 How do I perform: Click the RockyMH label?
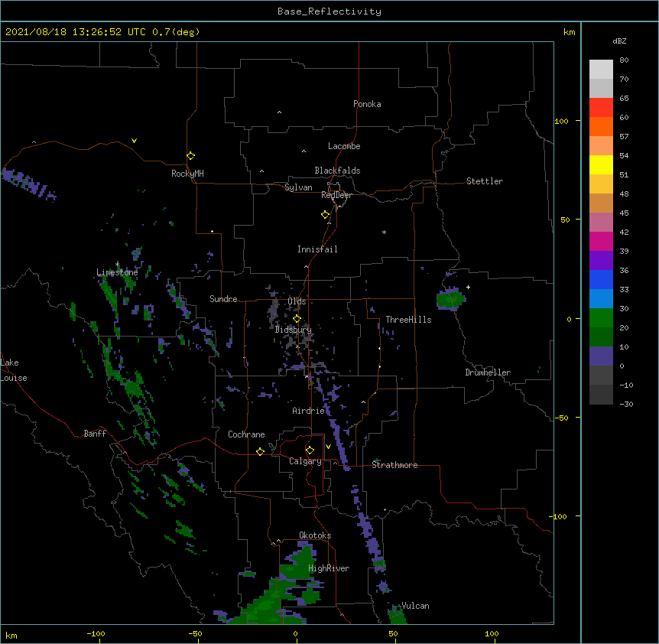[187, 173]
